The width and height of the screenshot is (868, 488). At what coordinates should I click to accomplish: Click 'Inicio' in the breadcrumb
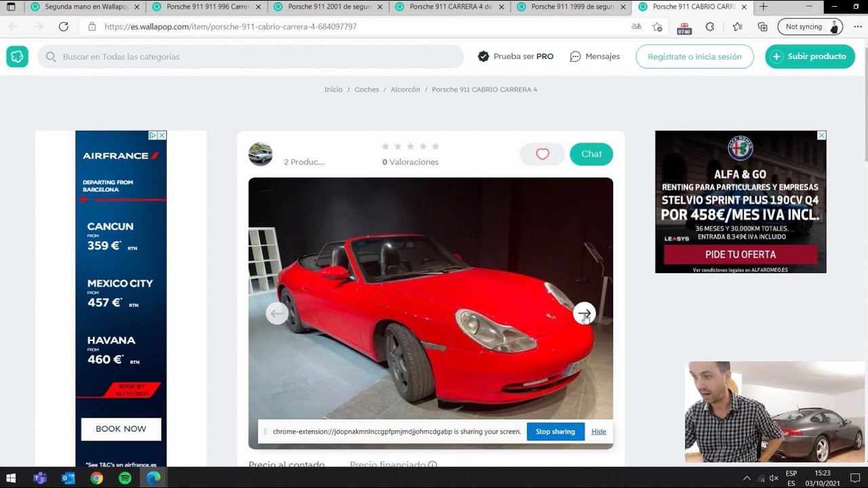(x=334, y=89)
